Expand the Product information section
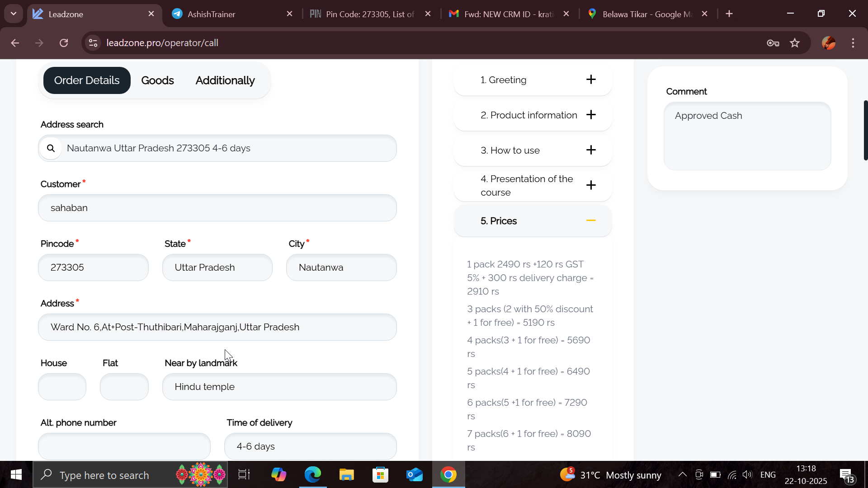The image size is (868, 488). (590, 115)
